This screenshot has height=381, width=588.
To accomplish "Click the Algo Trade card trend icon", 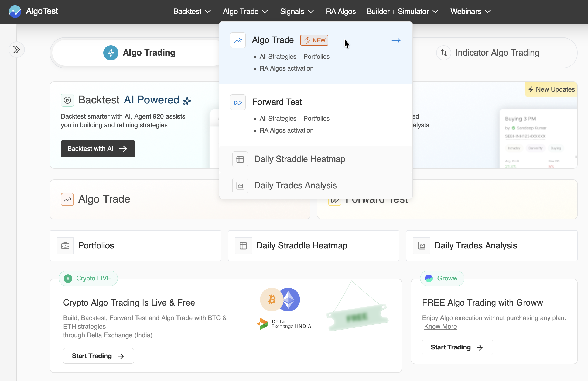I will (x=67, y=199).
